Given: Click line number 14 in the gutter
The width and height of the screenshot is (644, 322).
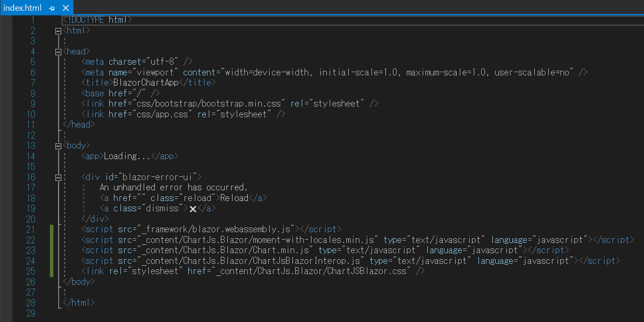Looking at the screenshot, I should 31,155.
